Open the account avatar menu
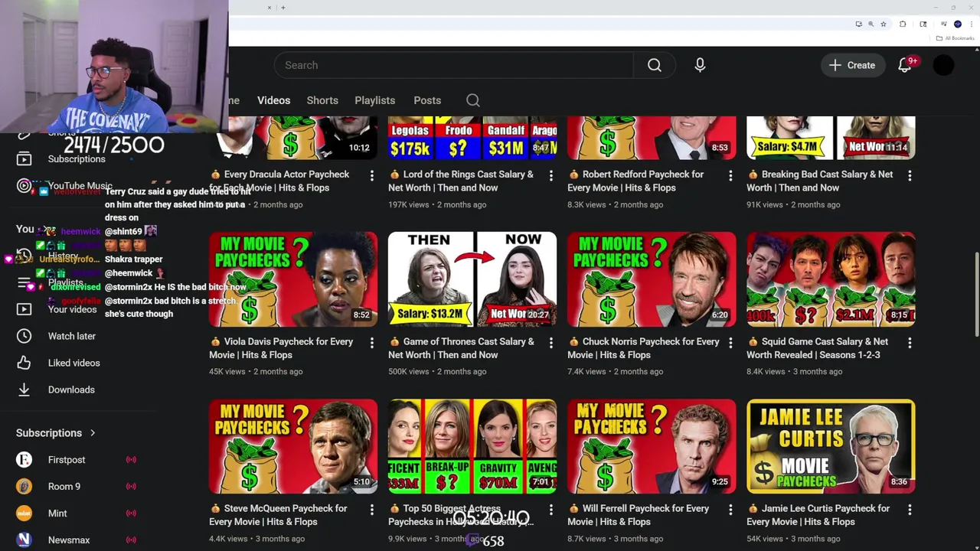The width and height of the screenshot is (980, 551). [x=943, y=65]
